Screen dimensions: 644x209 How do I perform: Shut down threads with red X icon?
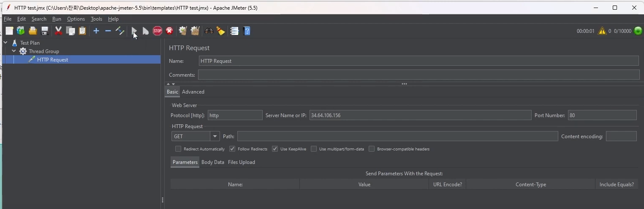(169, 31)
